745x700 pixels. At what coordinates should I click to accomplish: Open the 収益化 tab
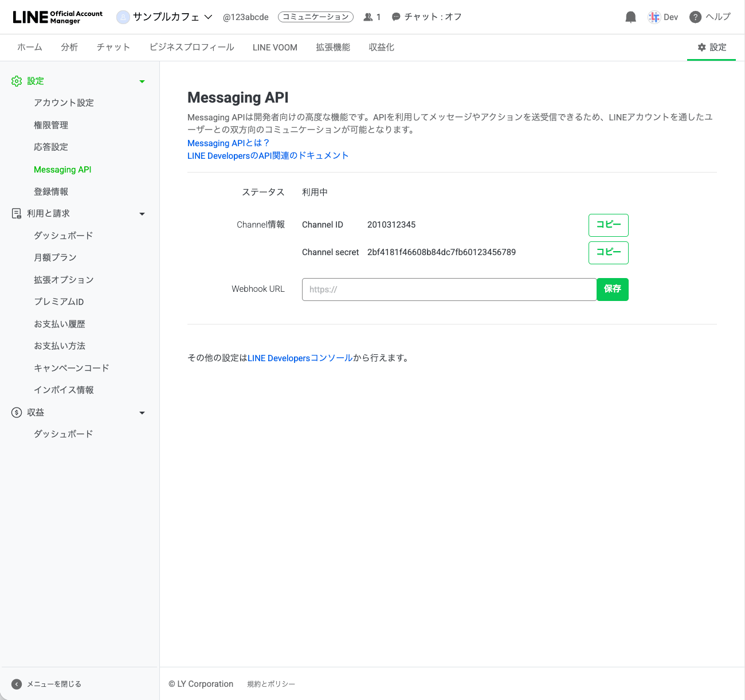pos(382,48)
